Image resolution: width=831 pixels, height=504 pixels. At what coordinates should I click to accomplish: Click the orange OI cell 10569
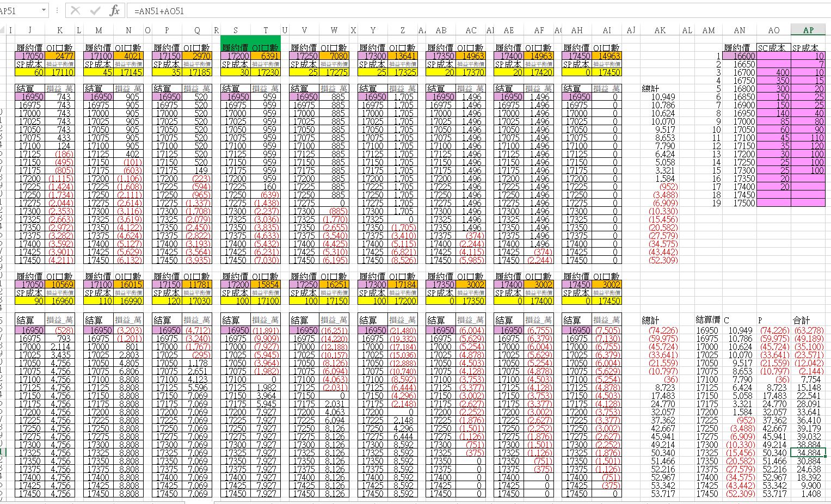point(60,285)
